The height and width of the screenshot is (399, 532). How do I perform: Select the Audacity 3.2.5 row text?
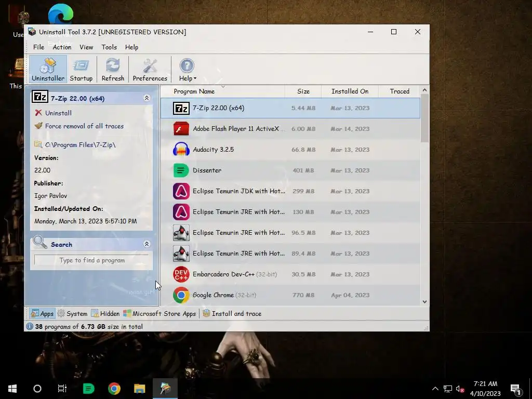click(213, 150)
